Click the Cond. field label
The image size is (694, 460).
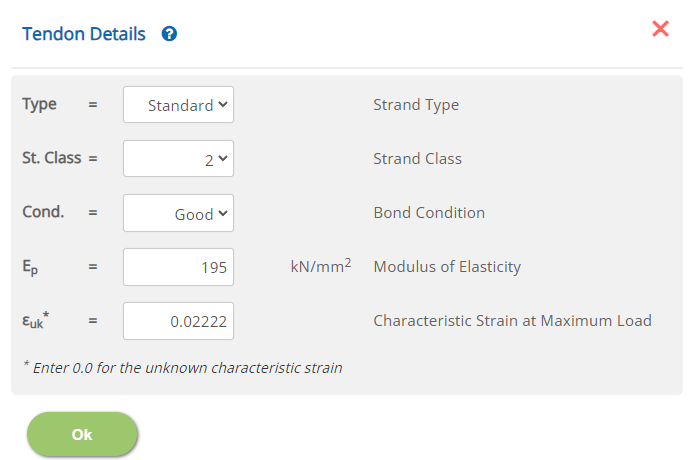click(x=43, y=212)
